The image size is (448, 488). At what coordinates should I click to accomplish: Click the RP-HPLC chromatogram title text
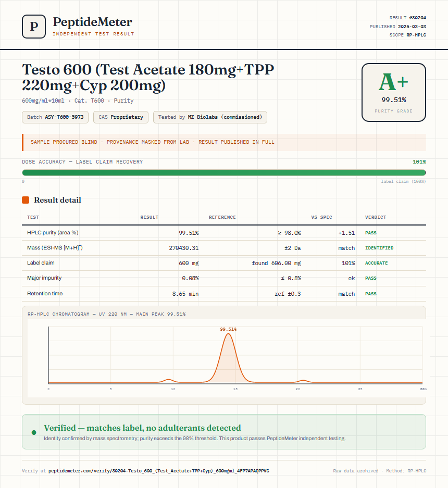tap(106, 314)
